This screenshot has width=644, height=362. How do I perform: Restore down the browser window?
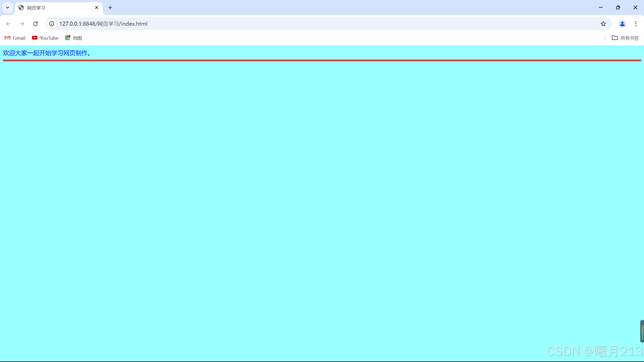[618, 8]
